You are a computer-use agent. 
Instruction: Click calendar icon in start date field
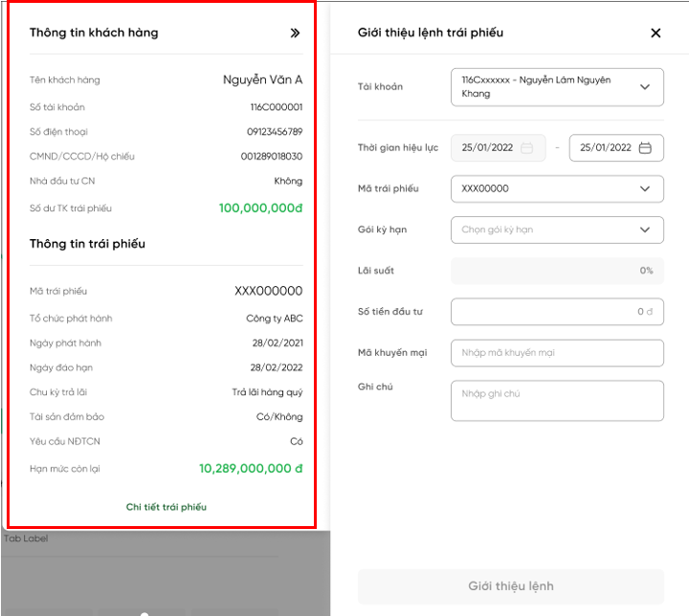coord(527,148)
